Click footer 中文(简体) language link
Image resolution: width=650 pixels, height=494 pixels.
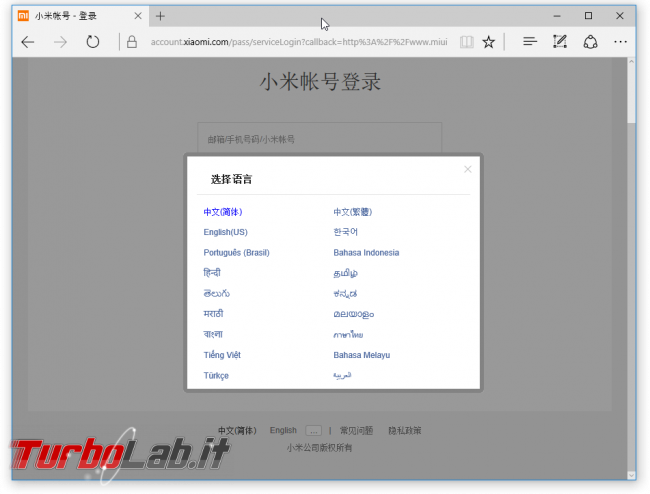click(x=237, y=431)
